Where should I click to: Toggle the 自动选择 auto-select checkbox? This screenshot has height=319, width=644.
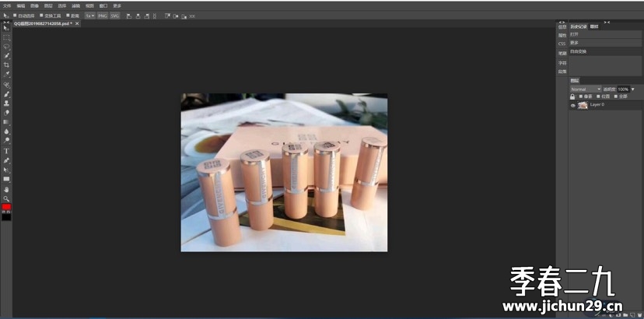(15, 16)
